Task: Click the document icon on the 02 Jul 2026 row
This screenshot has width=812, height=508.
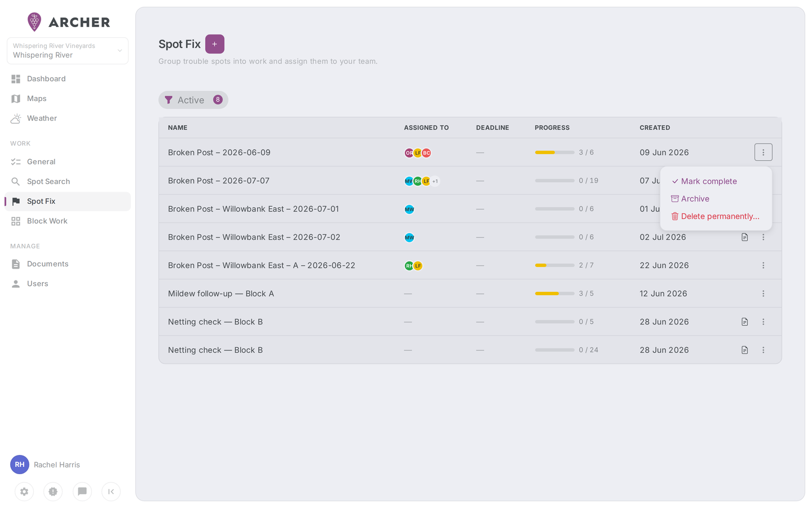Action: [745, 237]
